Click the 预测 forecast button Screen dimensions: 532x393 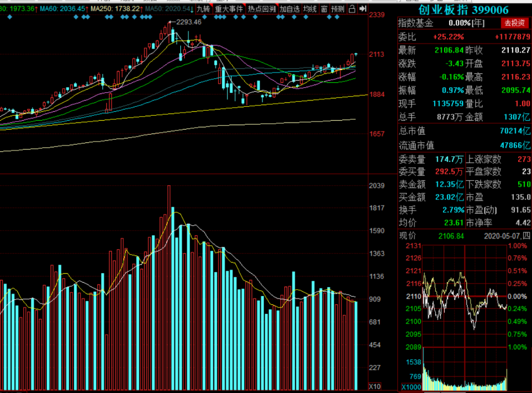[x=337, y=9]
